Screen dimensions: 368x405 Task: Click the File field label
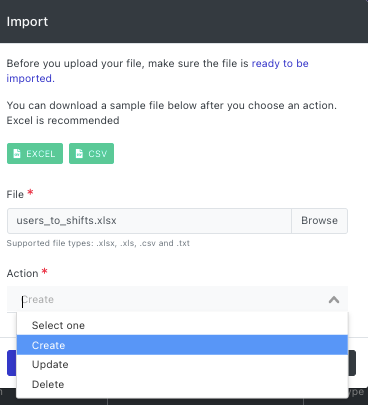15,194
